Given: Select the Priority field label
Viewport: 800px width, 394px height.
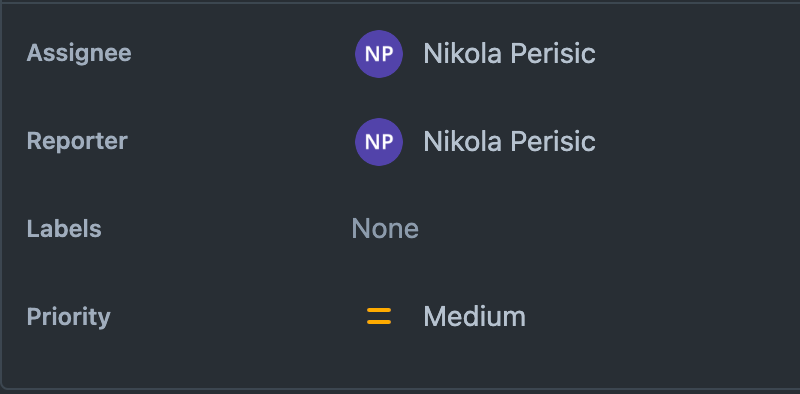Looking at the screenshot, I should [x=68, y=317].
